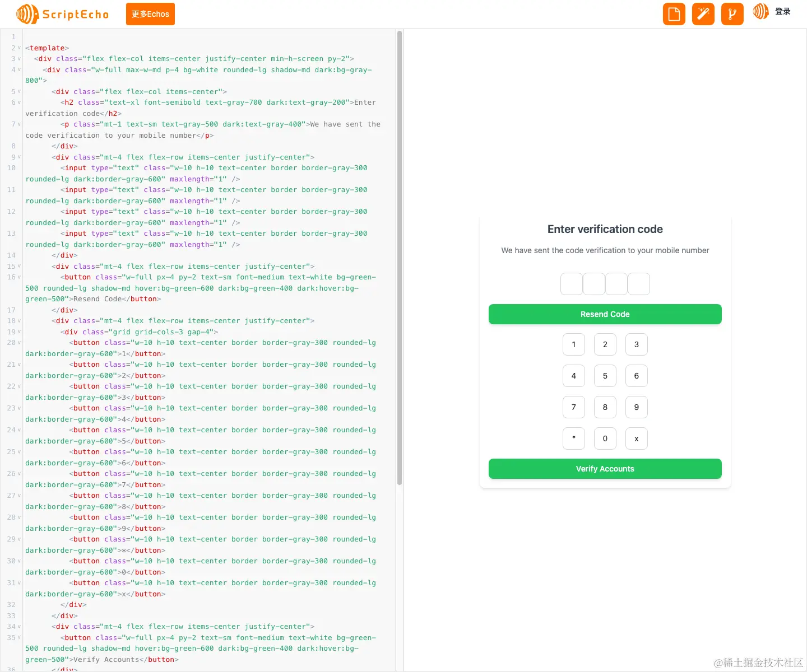Collapse code fold arrow at line 4
Viewport: 807px width, 672px height.
coord(19,70)
